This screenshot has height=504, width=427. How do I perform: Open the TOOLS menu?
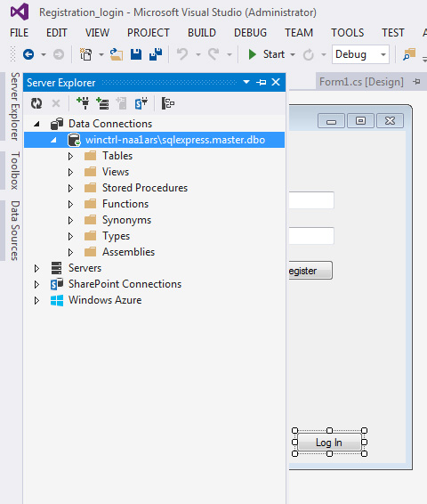[347, 33]
